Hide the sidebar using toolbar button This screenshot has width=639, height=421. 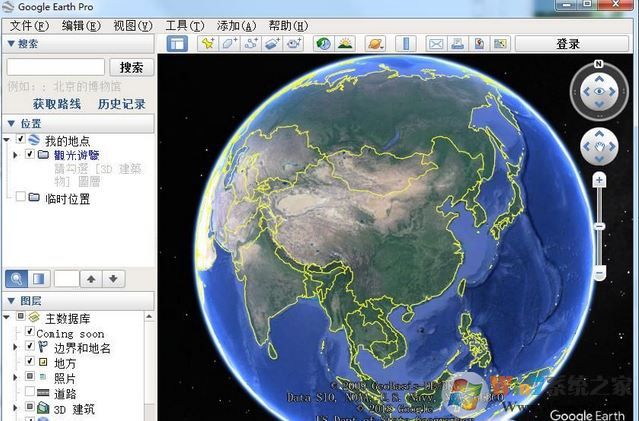point(177,44)
